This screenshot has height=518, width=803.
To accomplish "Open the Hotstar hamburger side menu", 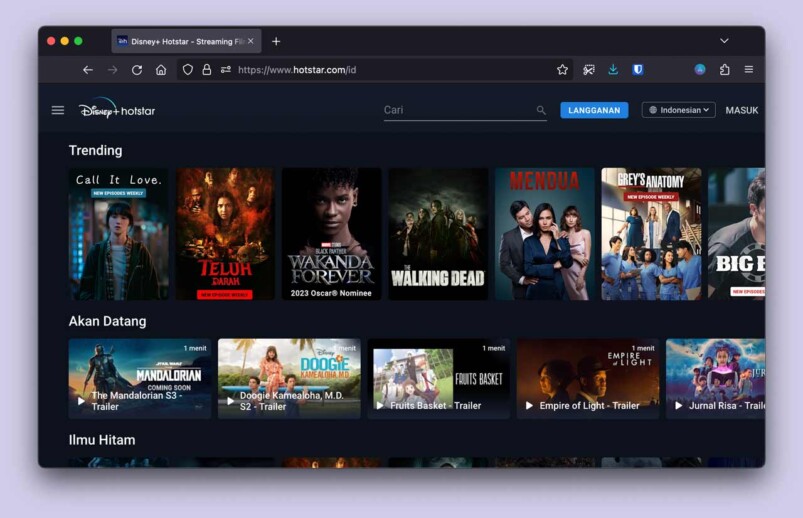I will [58, 110].
